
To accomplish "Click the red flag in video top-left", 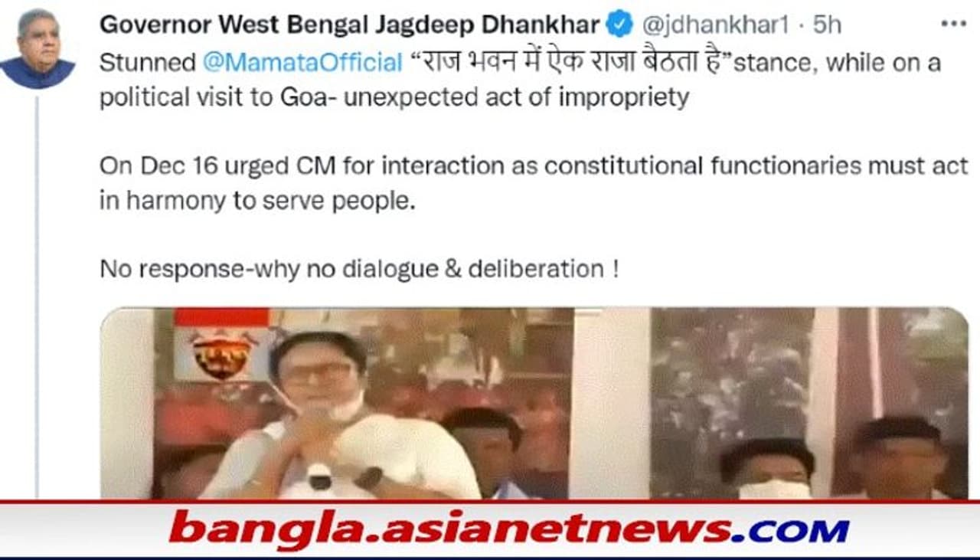I will coord(222,316).
